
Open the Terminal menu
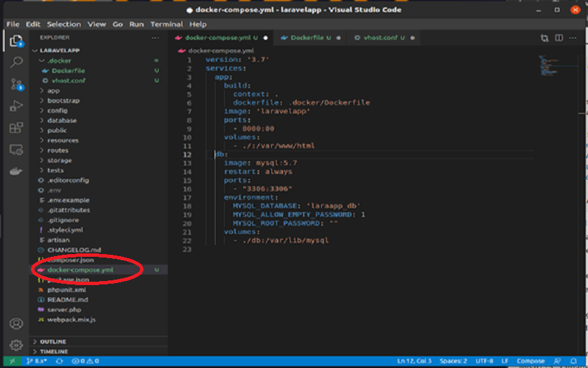pos(167,24)
